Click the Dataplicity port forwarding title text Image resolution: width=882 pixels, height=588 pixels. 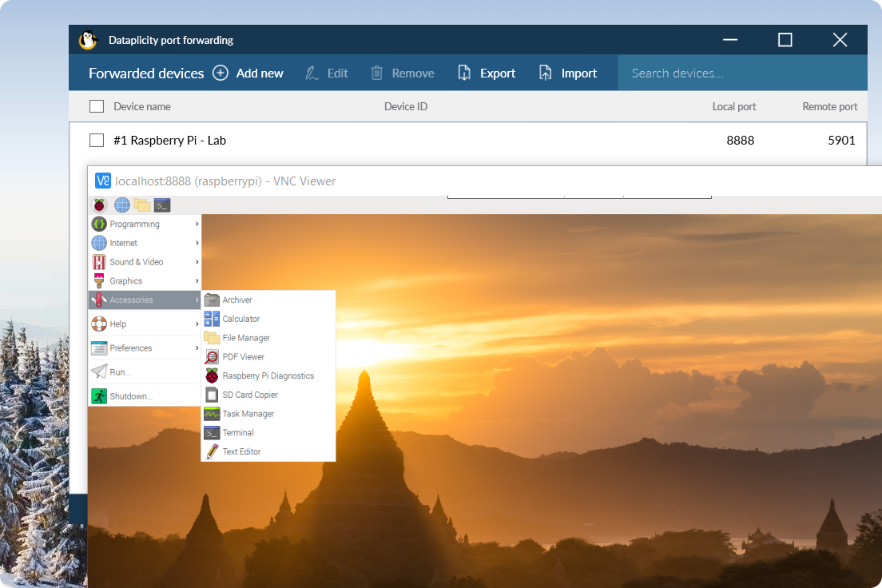tap(171, 40)
